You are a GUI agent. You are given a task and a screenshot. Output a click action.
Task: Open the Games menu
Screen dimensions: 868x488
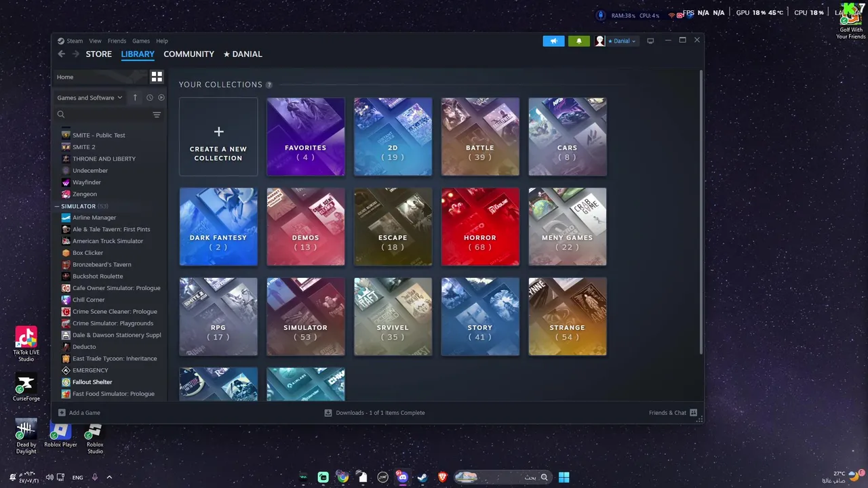click(x=141, y=41)
